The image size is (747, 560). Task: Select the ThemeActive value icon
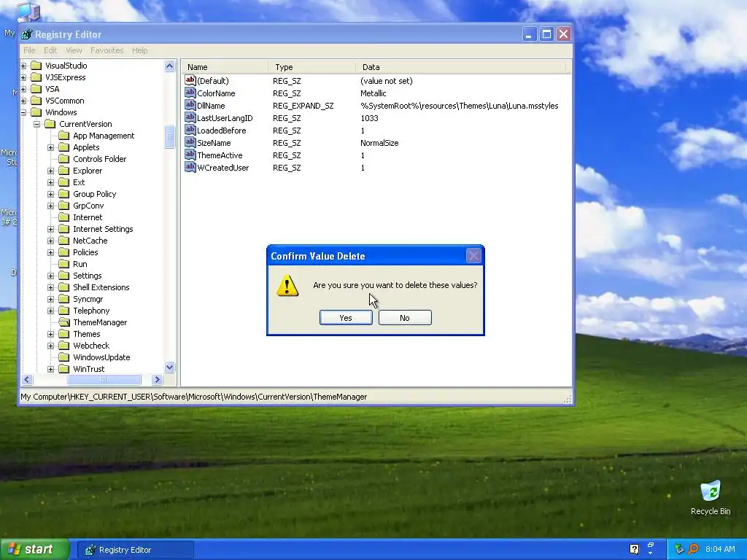tap(190, 155)
